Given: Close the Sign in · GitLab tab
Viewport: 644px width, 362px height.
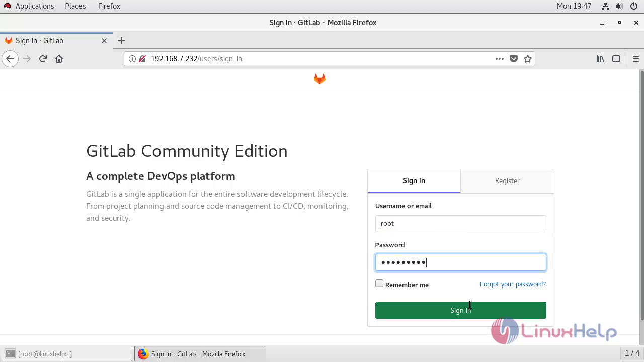Looking at the screenshot, I should pos(104,41).
